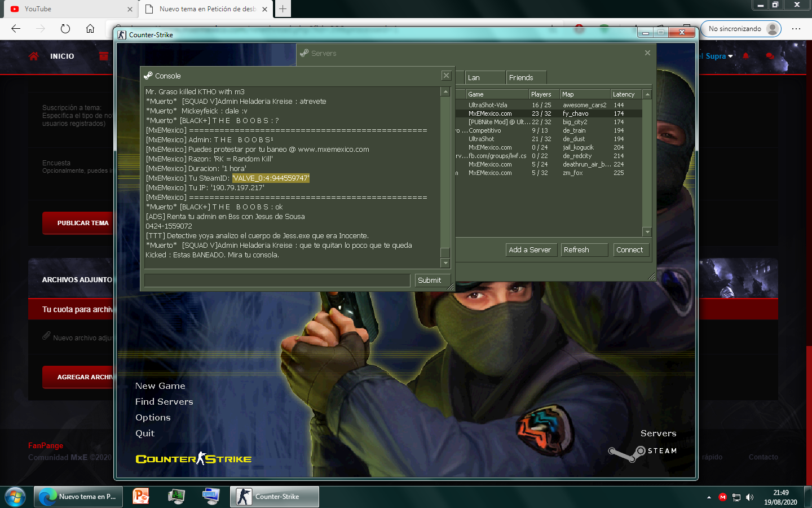The height and width of the screenshot is (508, 812).
Task: Click the console command input field
Action: [x=277, y=281]
